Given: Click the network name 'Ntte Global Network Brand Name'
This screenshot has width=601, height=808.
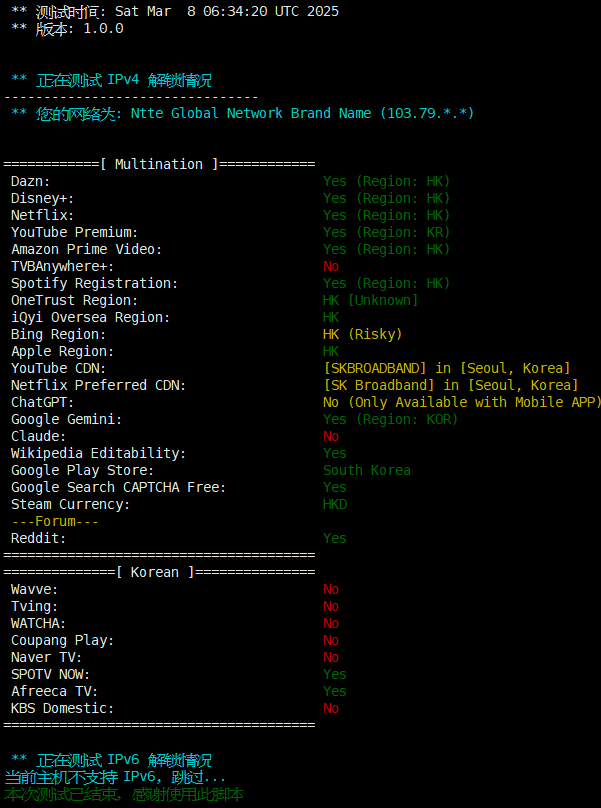Looking at the screenshot, I should pos(251,113).
